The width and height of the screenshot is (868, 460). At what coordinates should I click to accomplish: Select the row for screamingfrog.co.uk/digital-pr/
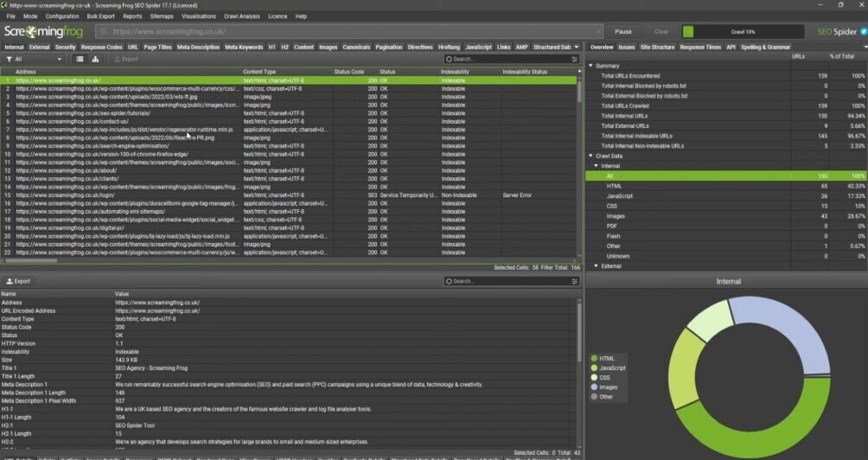288,228
